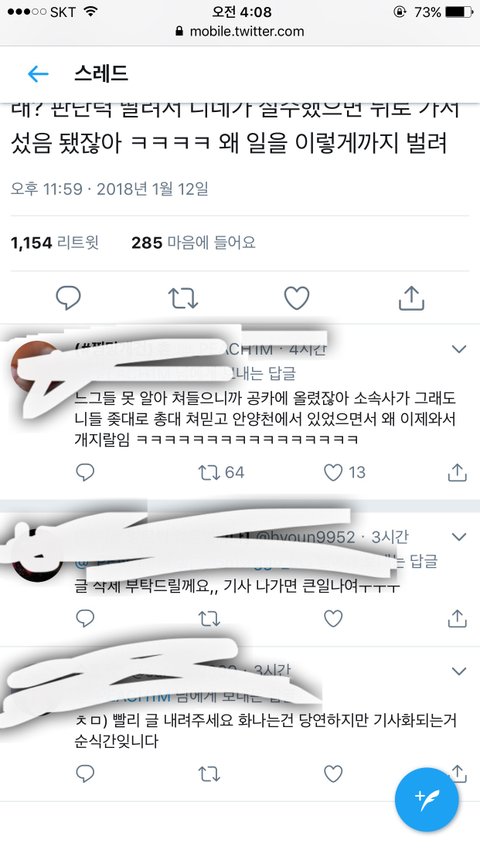This screenshot has height=853, width=480.
Task: Reply to the main tweet
Action: click(69, 298)
